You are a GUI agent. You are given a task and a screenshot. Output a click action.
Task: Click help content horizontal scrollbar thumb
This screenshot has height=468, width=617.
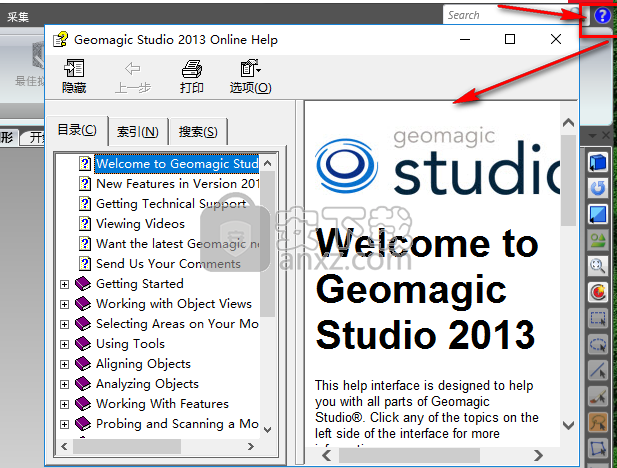click(x=409, y=455)
